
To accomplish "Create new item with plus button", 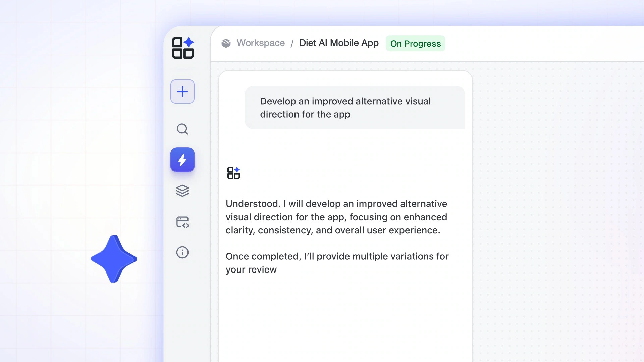I will click(x=182, y=92).
